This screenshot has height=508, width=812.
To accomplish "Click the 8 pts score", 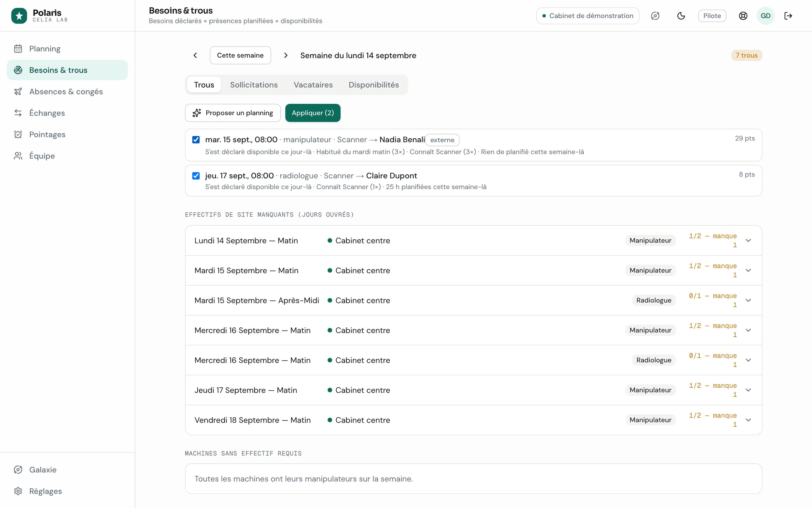I will tap(747, 174).
